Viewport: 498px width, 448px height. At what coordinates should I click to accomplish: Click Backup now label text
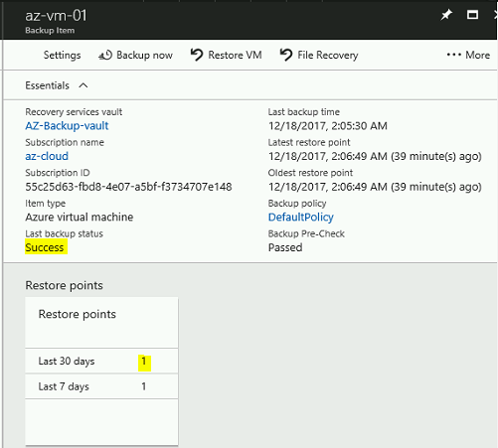[144, 55]
